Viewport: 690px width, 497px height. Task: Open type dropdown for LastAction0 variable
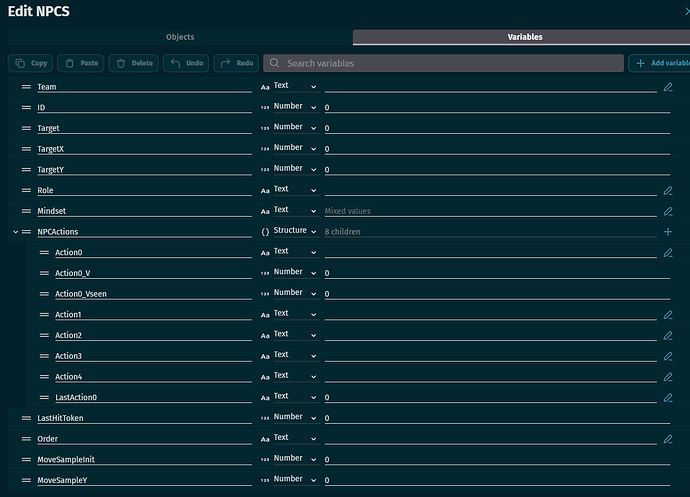click(x=295, y=396)
